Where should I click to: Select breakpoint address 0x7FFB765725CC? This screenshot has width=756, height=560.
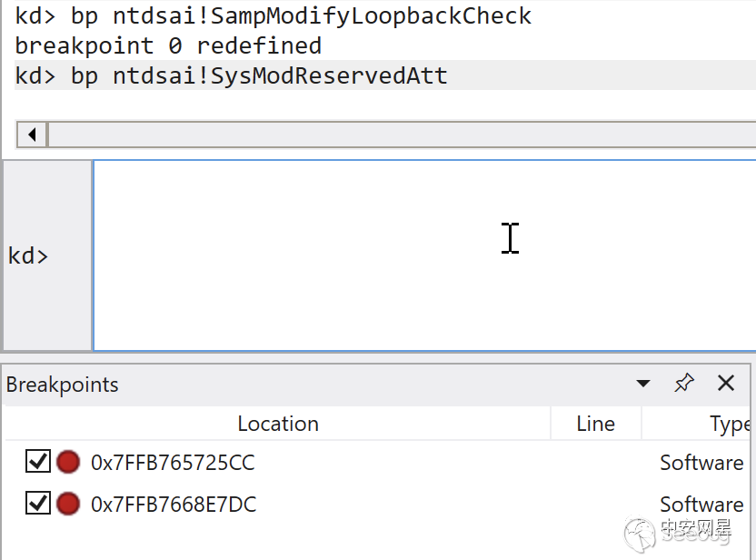tap(173, 463)
